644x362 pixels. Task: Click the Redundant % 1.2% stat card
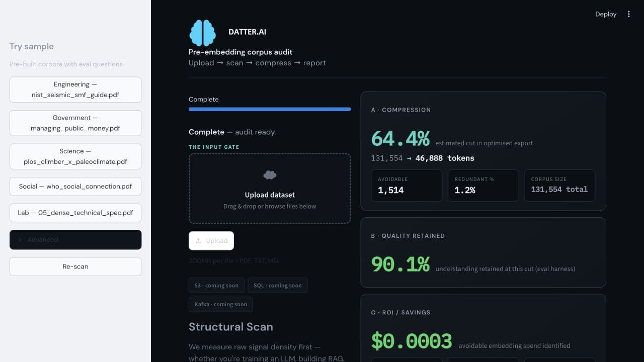tap(483, 186)
